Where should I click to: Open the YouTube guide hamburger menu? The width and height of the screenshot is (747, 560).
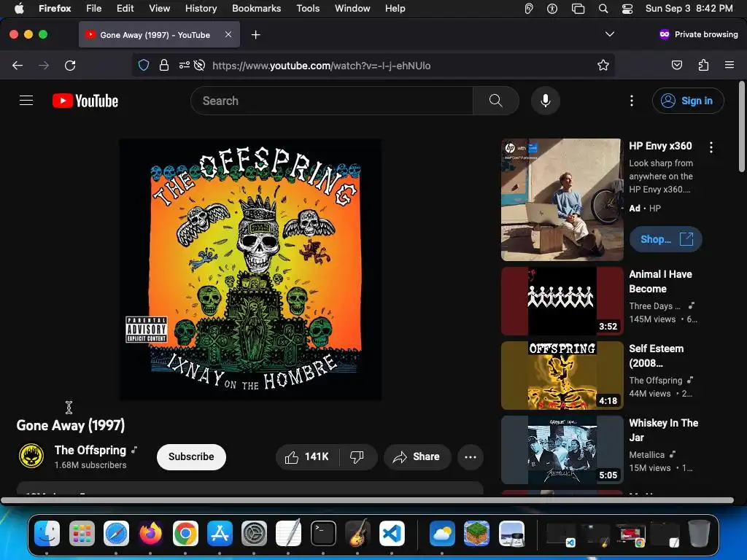pyautogui.click(x=26, y=101)
